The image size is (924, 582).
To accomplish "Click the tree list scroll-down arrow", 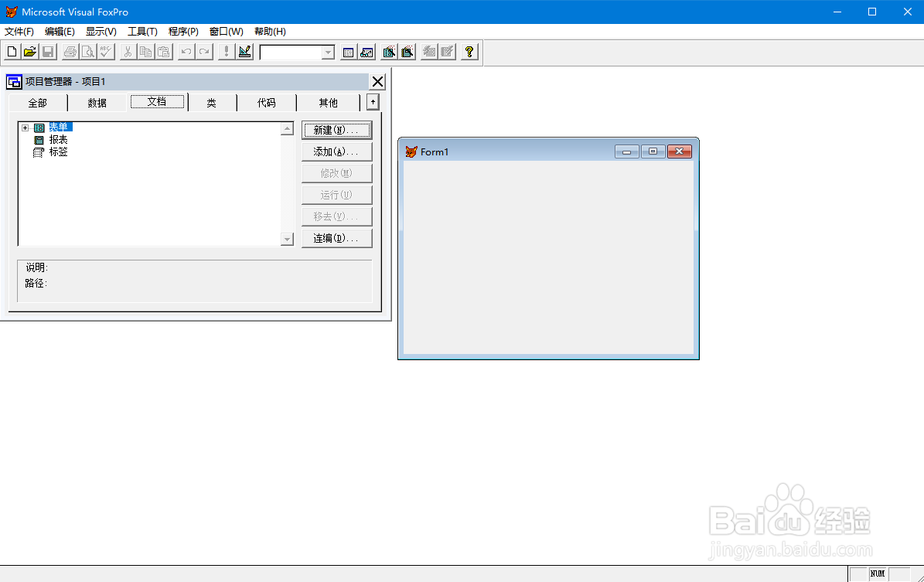I will pos(287,239).
